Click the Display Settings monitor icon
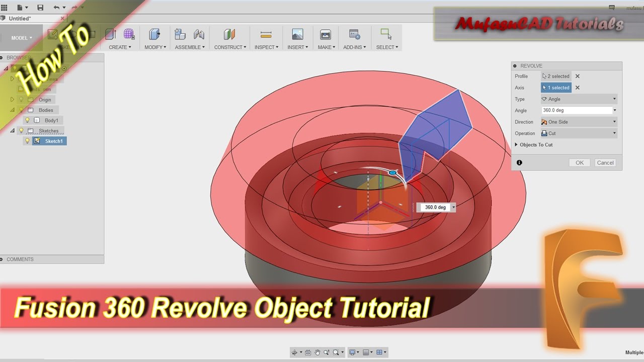Screen dimensions: 644x362 pos(352,352)
